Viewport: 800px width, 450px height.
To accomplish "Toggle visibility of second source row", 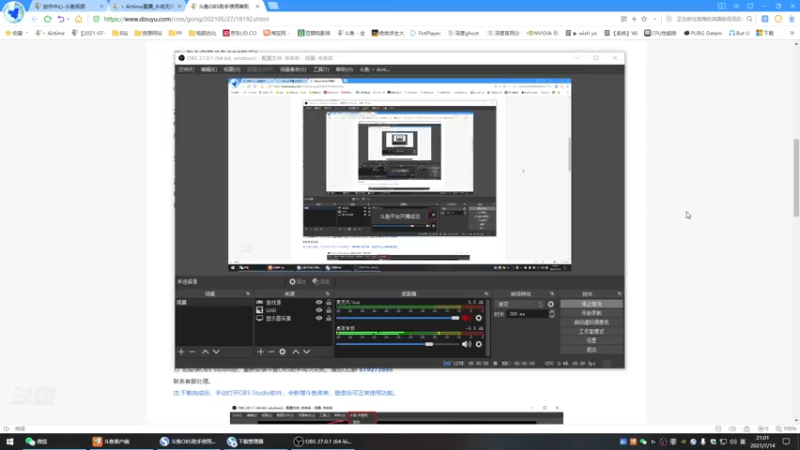I will click(319, 310).
